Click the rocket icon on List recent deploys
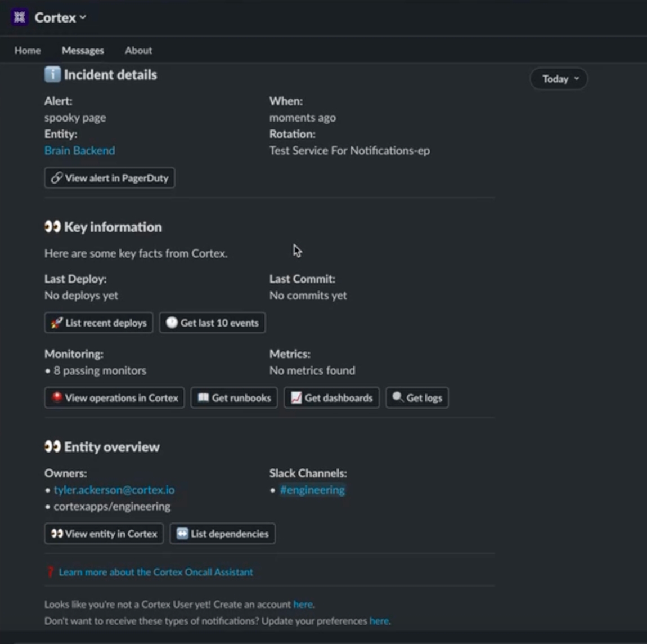 click(x=57, y=323)
